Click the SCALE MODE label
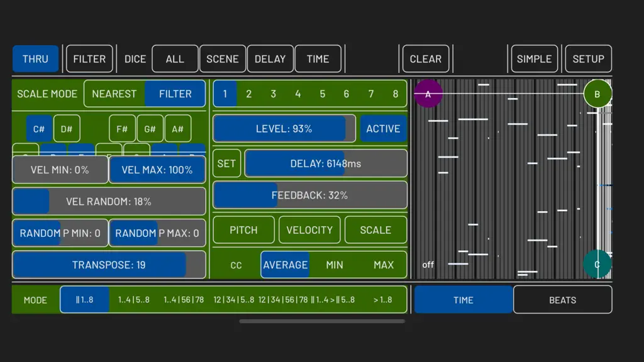 click(47, 94)
